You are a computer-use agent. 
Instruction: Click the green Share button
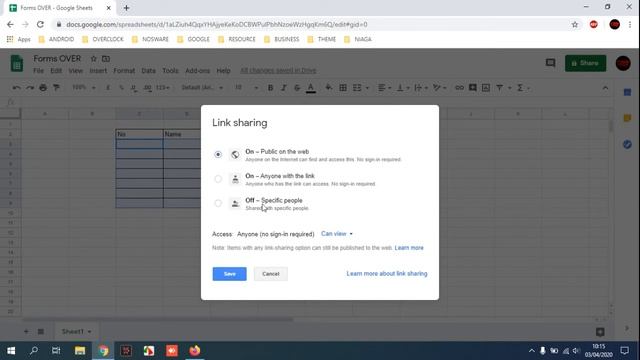click(x=585, y=63)
